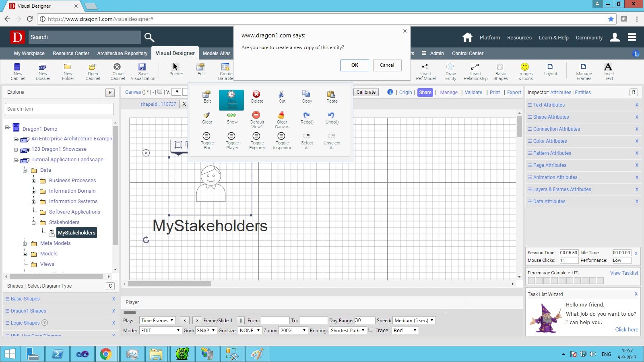Click the Search Item input field
644x362 pixels.
coord(59,109)
